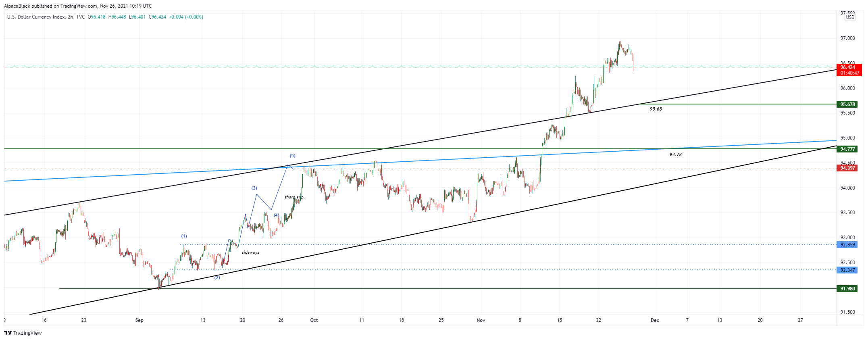Click the sideways annotation label
The image size is (868, 340).
[x=250, y=252]
